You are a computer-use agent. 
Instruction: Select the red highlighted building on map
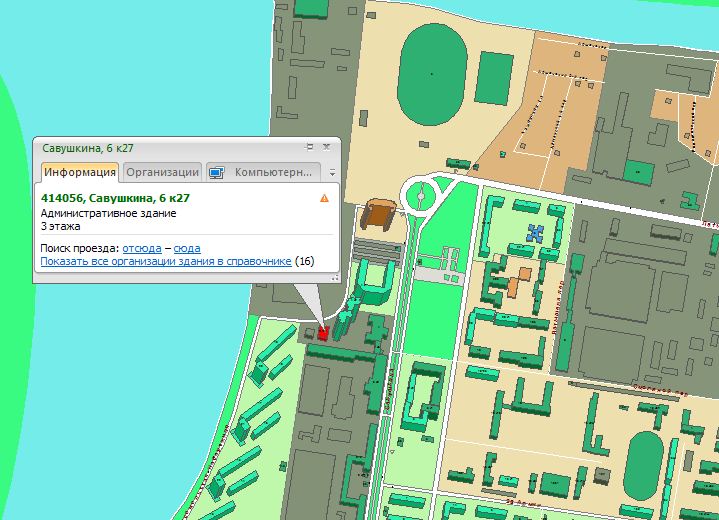click(322, 333)
